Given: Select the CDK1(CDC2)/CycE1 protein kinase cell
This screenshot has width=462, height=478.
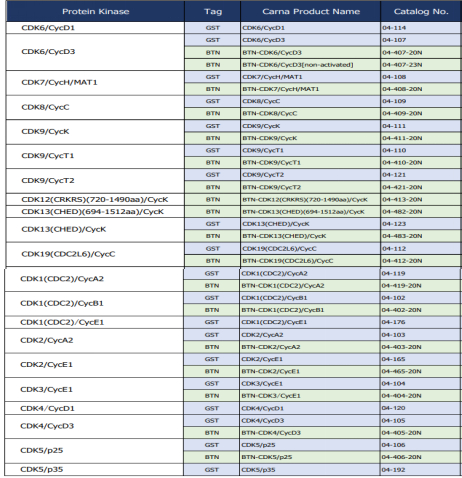Looking at the screenshot, I should (x=94, y=322).
